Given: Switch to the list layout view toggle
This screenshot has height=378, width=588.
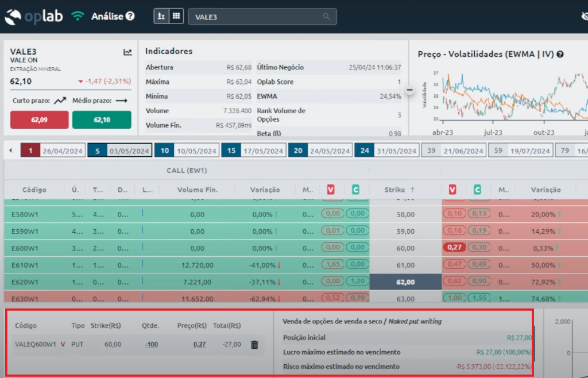Looking at the screenshot, I should coord(161,17).
